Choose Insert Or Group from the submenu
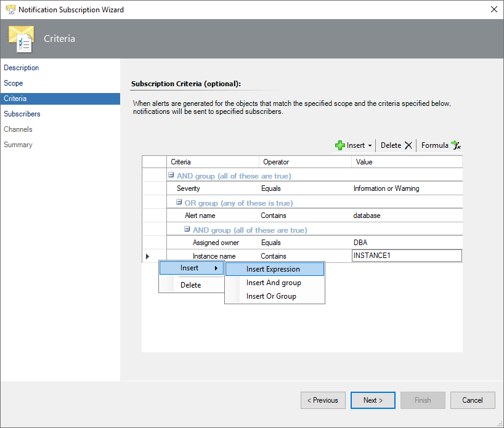Screen dimensions: 504x428 click(x=273, y=296)
